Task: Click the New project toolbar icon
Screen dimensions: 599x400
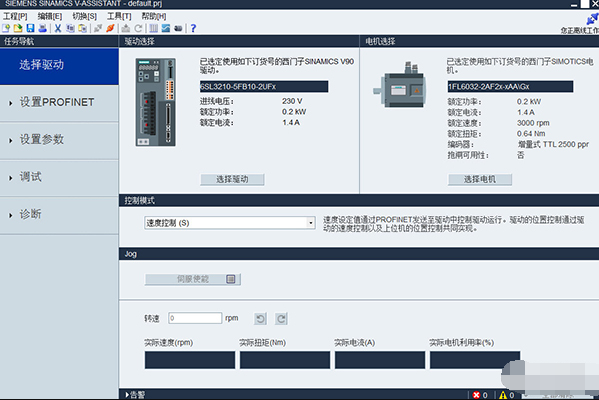Action: pos(6,28)
